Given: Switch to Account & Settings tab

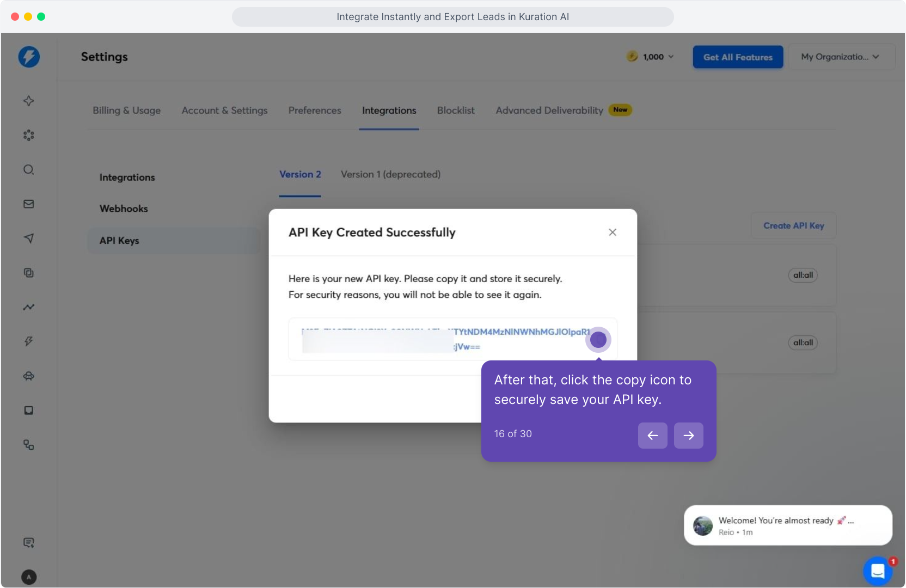Looking at the screenshot, I should 224,111.
